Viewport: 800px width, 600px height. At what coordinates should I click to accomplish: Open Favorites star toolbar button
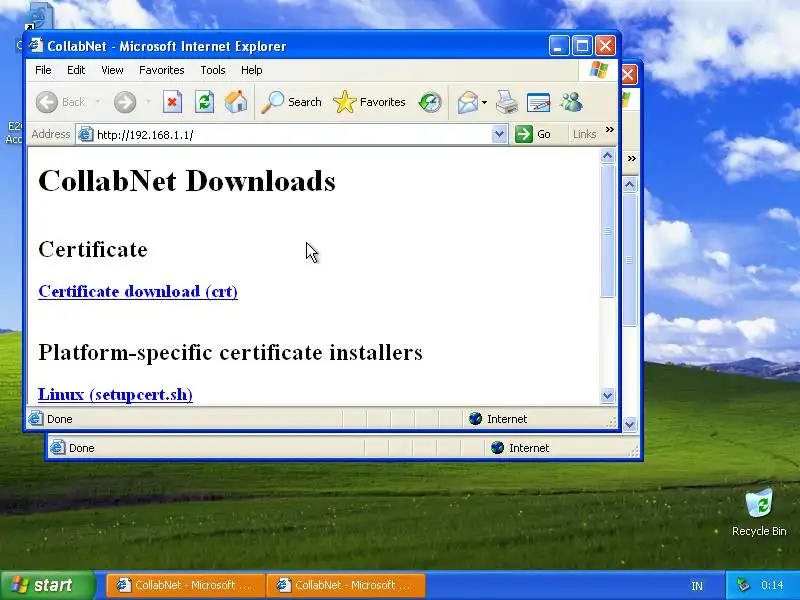345,102
